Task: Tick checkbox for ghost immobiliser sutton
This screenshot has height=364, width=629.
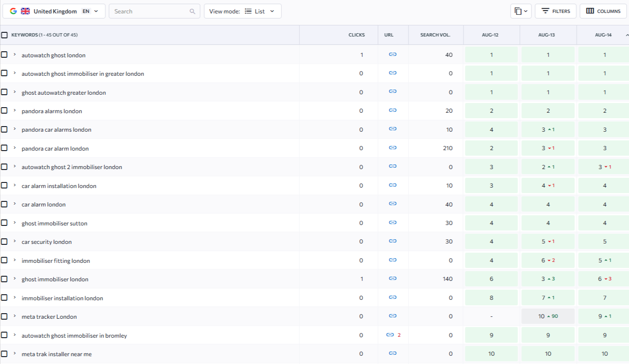Action: click(x=4, y=223)
